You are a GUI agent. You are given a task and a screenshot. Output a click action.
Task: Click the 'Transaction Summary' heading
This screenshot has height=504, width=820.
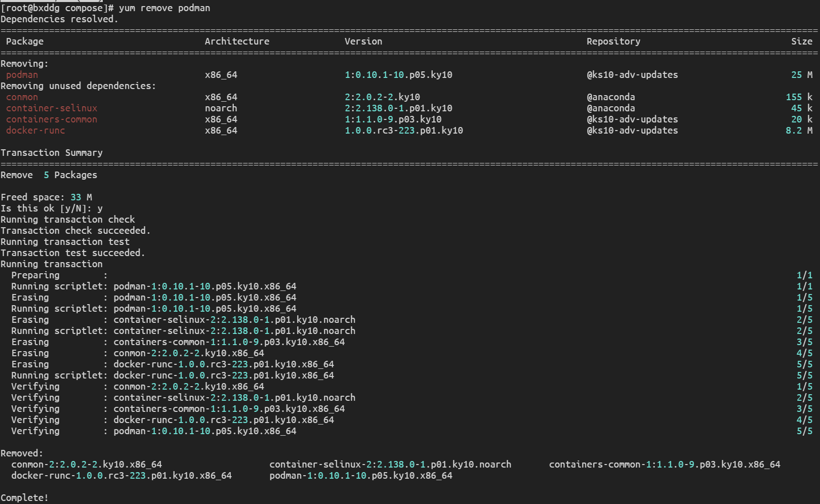pos(52,153)
